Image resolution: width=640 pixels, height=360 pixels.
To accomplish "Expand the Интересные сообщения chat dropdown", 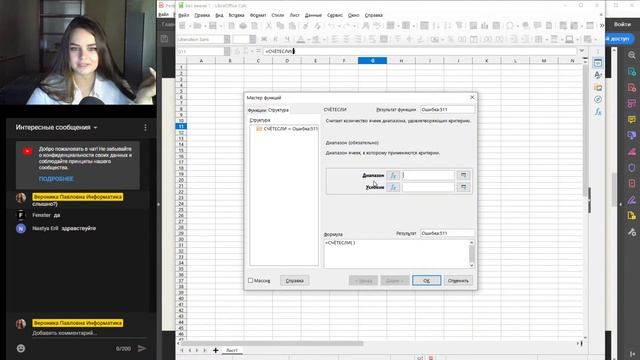I will (96, 128).
